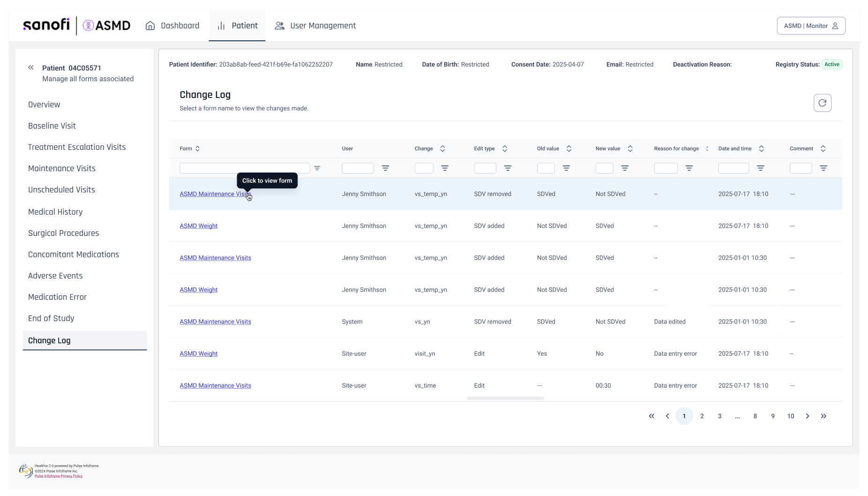This screenshot has width=868, height=496.
Task: Focus the User filter text field
Action: pos(358,168)
